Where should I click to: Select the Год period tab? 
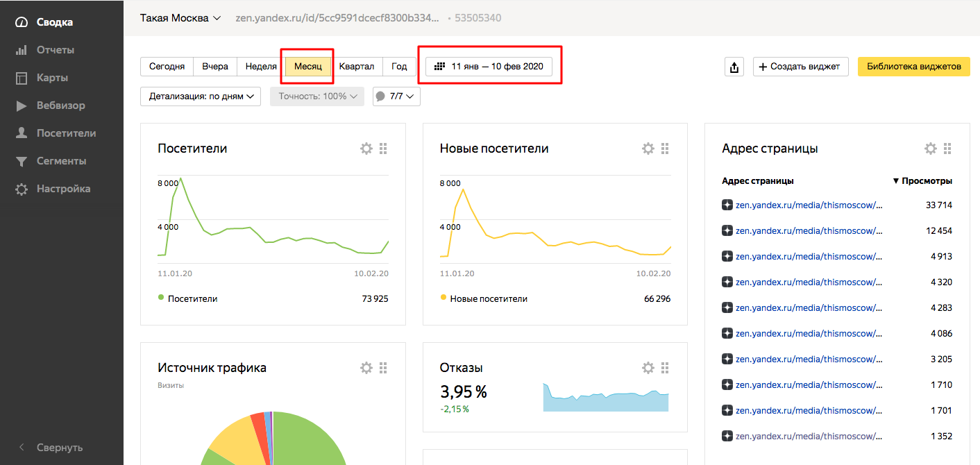coord(399,67)
